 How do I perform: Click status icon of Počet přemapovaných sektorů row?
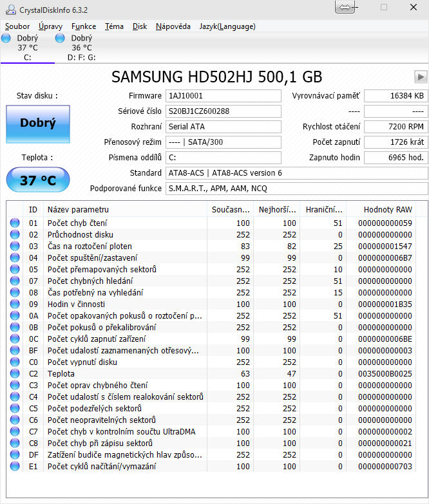tap(15, 270)
